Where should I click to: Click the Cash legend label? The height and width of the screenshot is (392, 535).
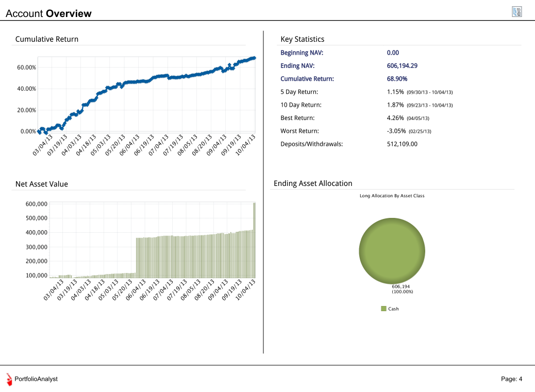click(393, 309)
